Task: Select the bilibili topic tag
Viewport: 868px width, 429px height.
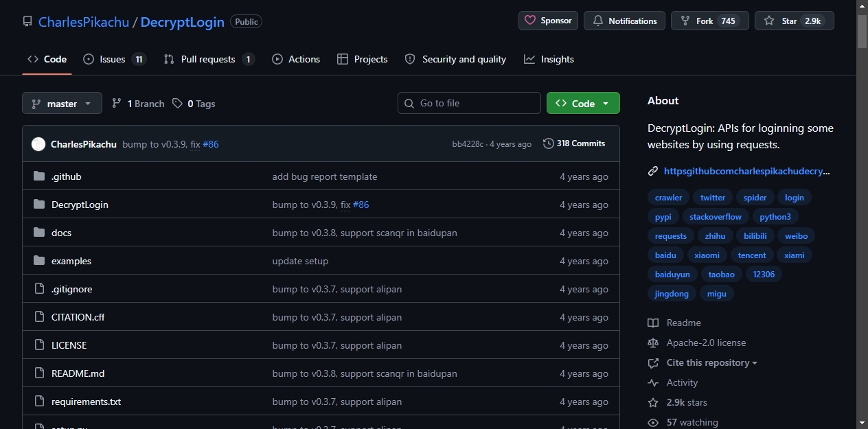Action: (x=755, y=236)
